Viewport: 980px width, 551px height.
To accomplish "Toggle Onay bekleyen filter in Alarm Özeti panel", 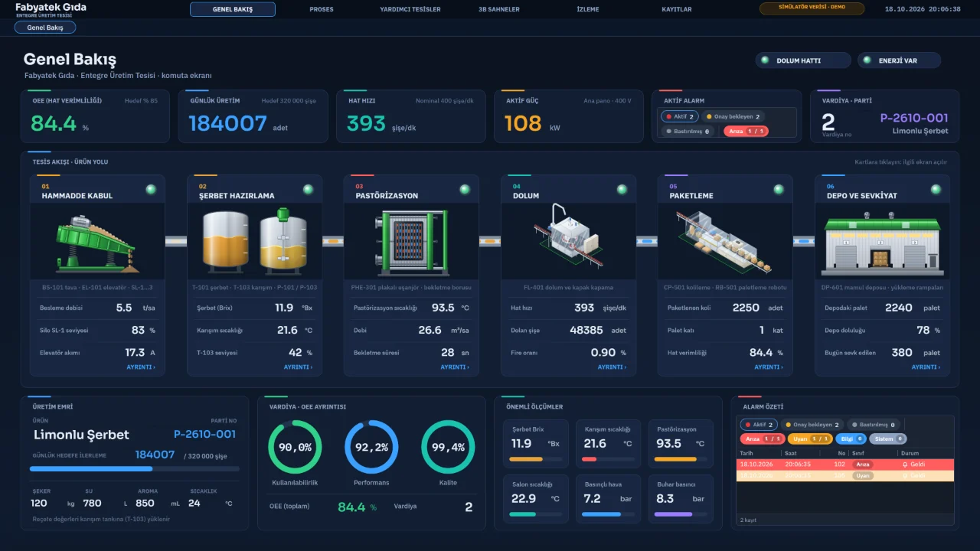I will (812, 425).
